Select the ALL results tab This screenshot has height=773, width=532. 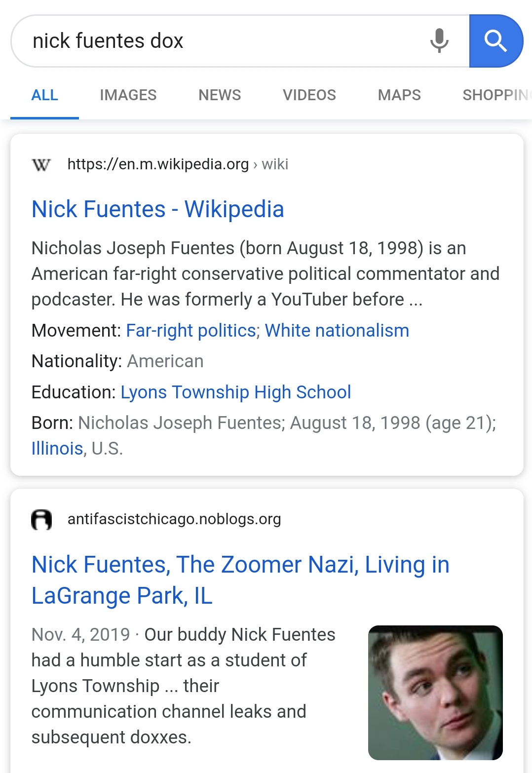pyautogui.click(x=44, y=95)
